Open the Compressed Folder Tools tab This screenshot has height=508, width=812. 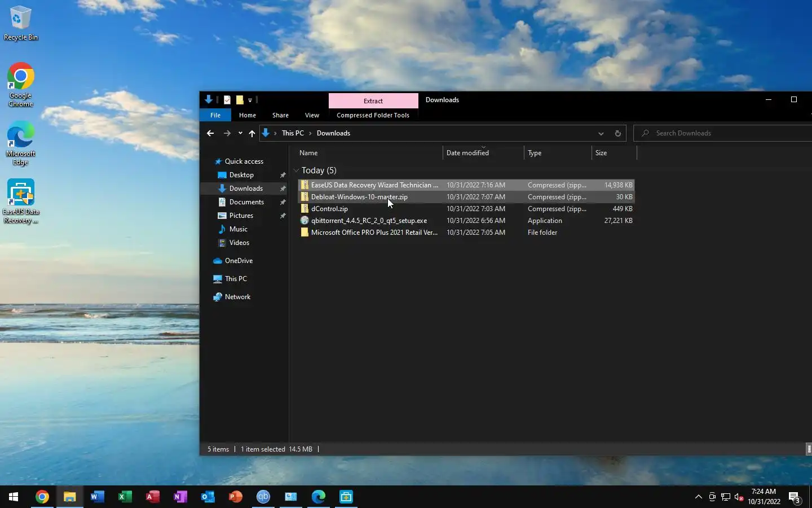[x=373, y=115]
